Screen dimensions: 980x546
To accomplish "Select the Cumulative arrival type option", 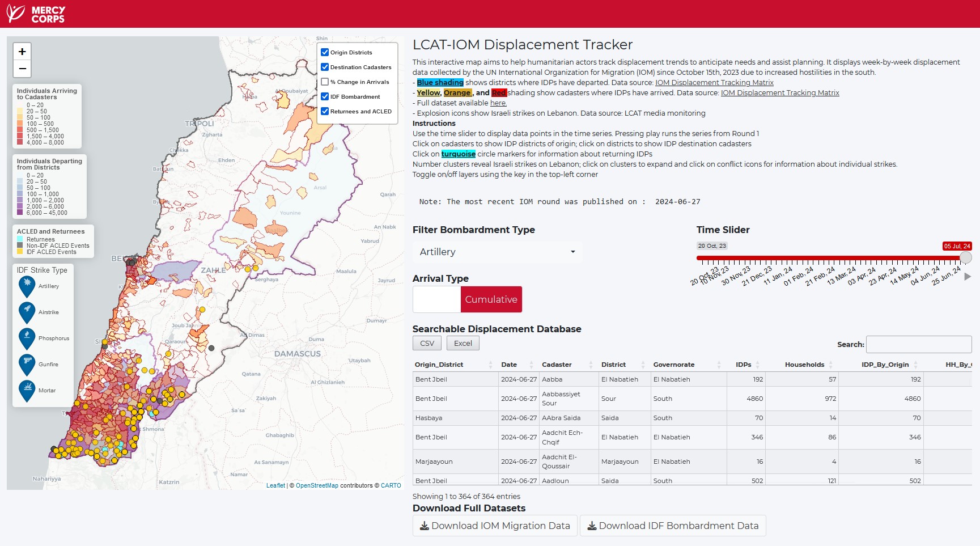I will 491,299.
